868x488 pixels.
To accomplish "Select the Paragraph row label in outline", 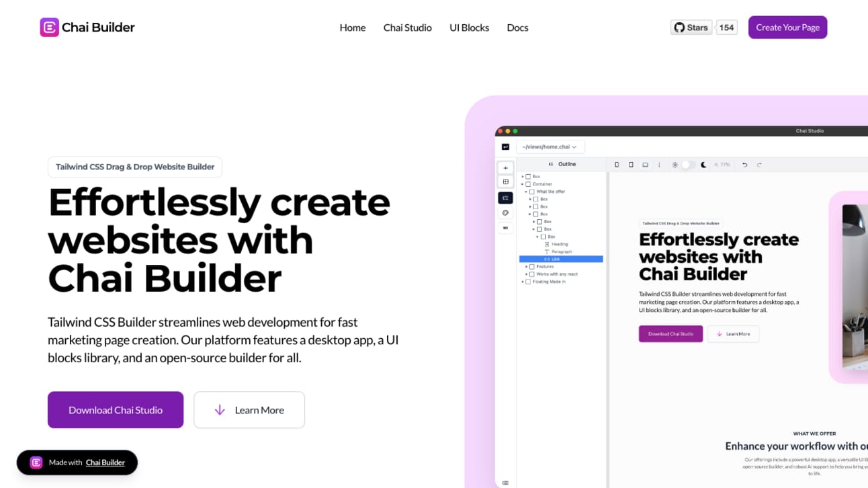I will 562,251.
